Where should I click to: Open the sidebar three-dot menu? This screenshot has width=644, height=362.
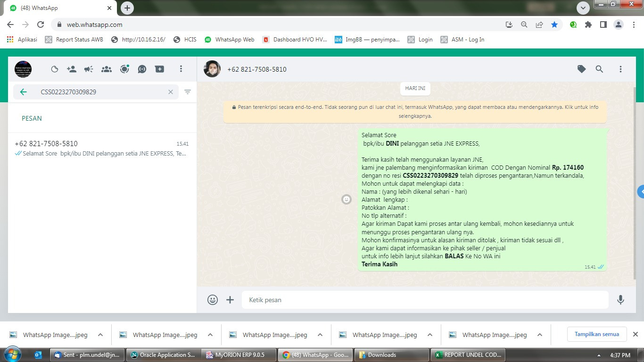[x=181, y=69]
